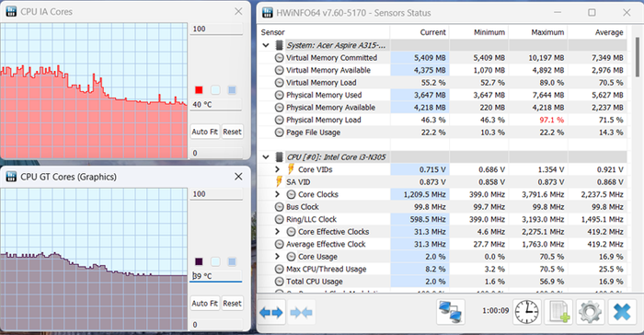The width and height of the screenshot is (644, 335).
Task: Click the pale background swatch in CPU IA Cores
Action: [215, 90]
